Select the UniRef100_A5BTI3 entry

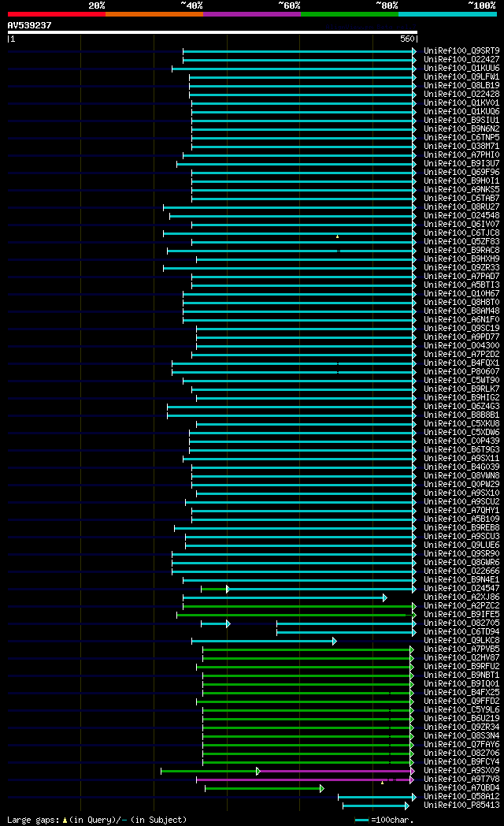click(x=461, y=285)
